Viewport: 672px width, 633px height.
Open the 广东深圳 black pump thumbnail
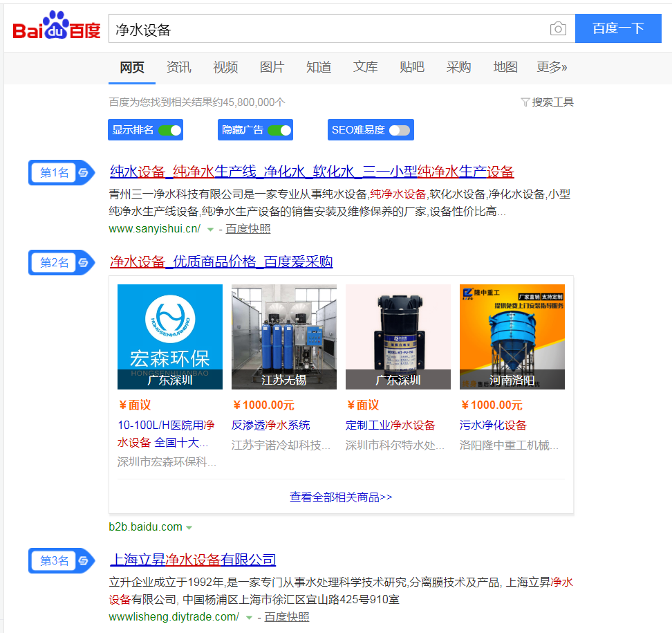click(x=398, y=337)
